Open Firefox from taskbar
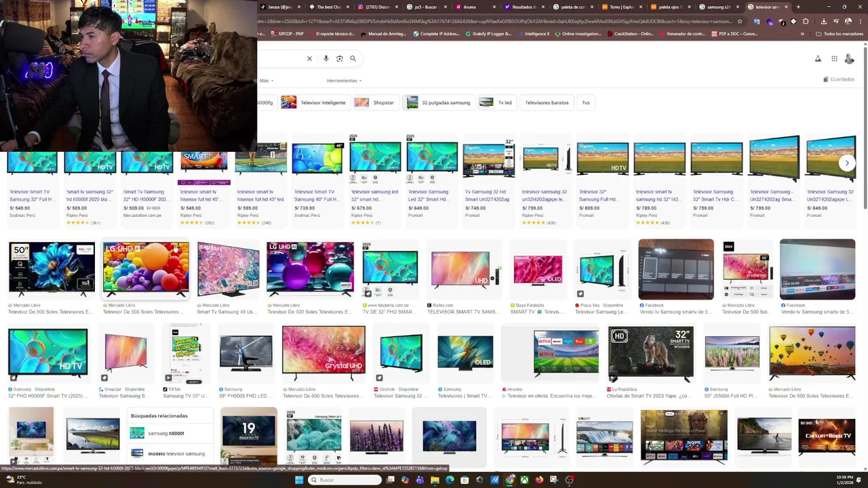This screenshot has height=488, width=868. tap(539, 480)
